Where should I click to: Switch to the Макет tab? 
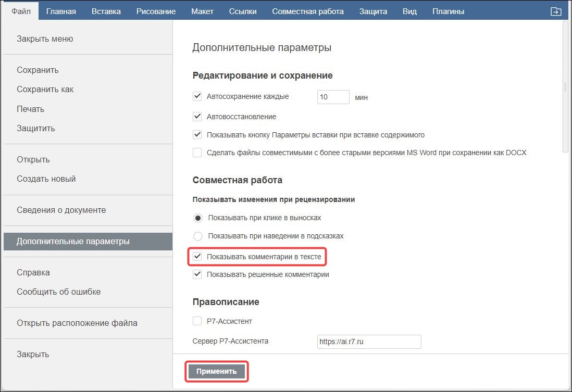coord(202,11)
